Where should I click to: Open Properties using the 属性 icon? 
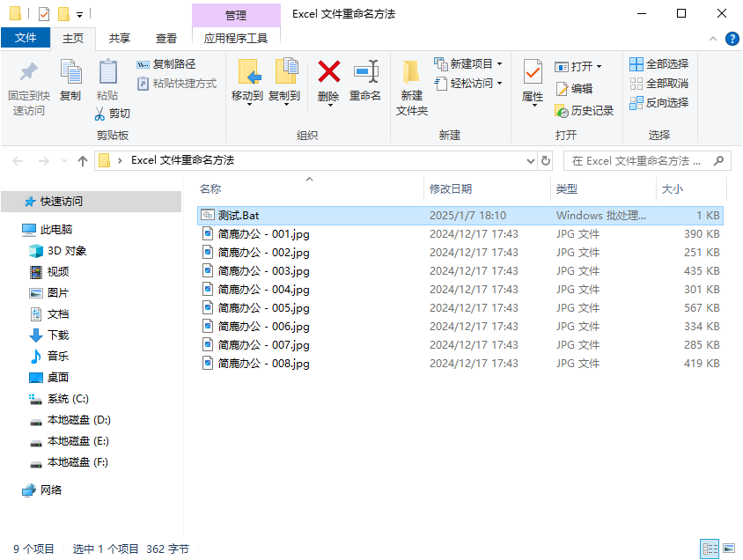click(x=532, y=83)
